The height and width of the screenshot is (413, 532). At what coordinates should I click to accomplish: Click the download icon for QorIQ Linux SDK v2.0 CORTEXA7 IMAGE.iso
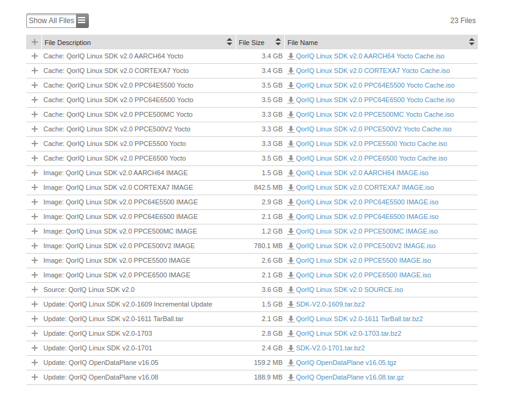[292, 187]
